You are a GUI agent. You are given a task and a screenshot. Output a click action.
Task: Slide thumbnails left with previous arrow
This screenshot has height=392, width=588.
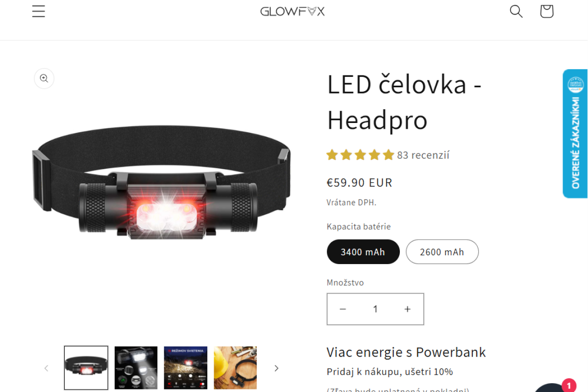click(x=47, y=368)
